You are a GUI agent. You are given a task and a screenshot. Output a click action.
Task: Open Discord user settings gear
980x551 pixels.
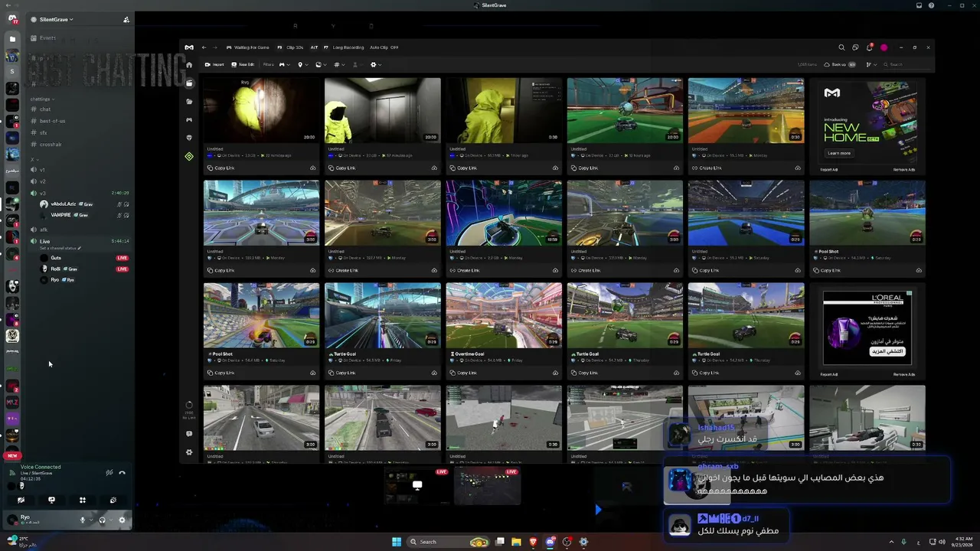click(x=122, y=520)
